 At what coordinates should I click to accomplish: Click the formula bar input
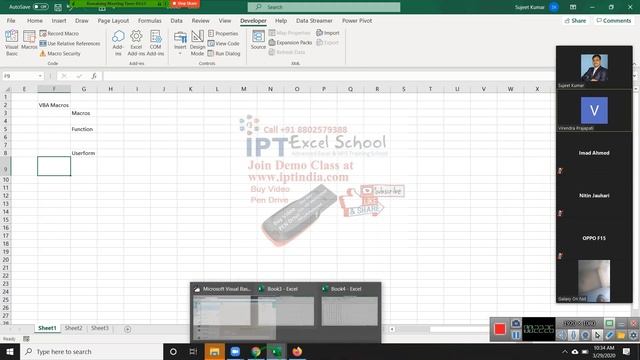click(329, 76)
